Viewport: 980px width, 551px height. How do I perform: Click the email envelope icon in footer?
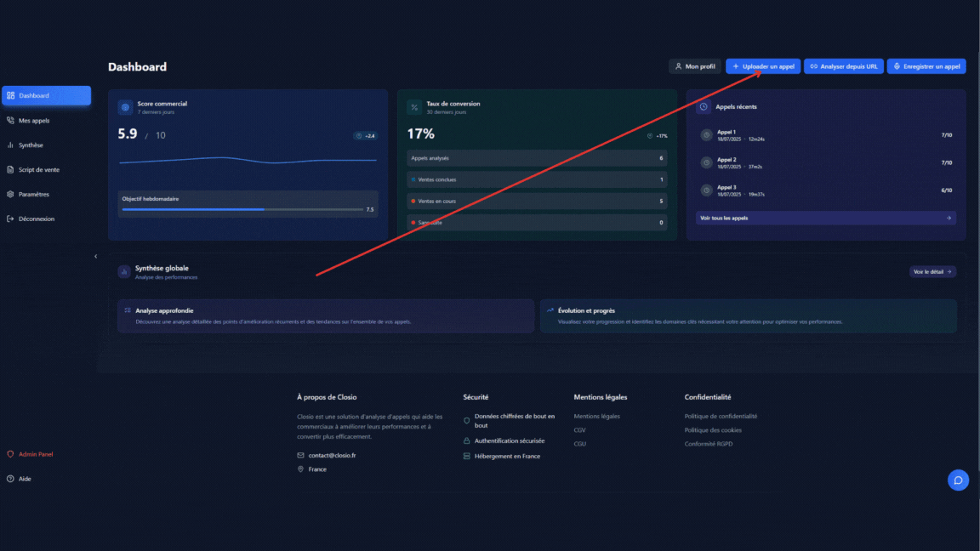click(301, 456)
